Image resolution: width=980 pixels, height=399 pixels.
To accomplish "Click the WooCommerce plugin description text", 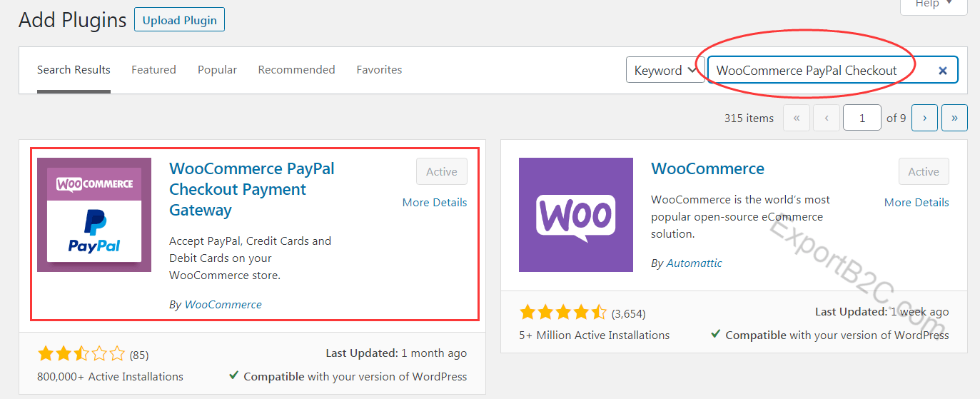I will point(741,216).
